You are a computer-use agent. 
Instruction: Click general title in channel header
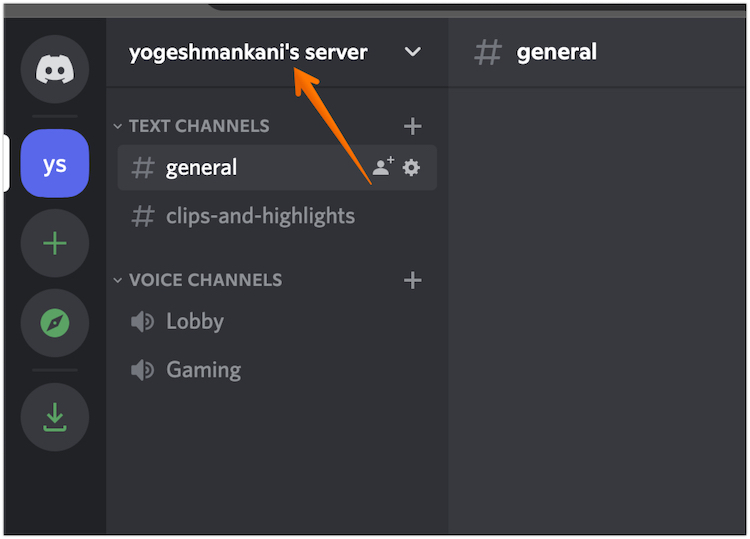click(556, 52)
